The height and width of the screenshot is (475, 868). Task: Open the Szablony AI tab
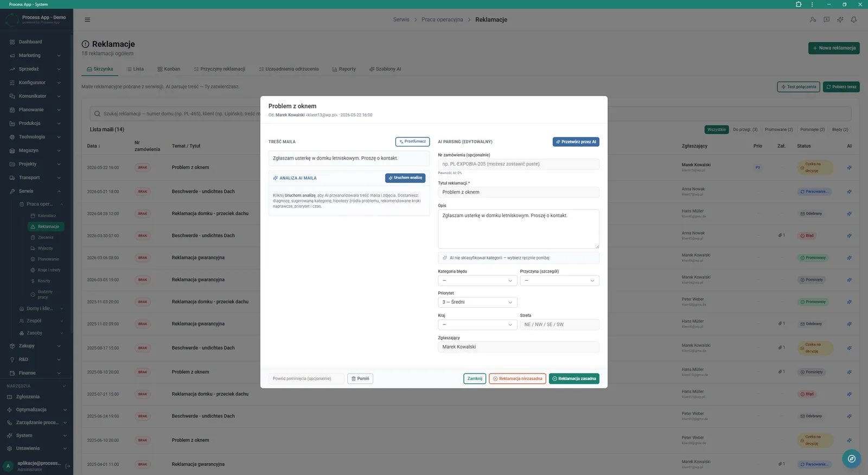click(385, 69)
